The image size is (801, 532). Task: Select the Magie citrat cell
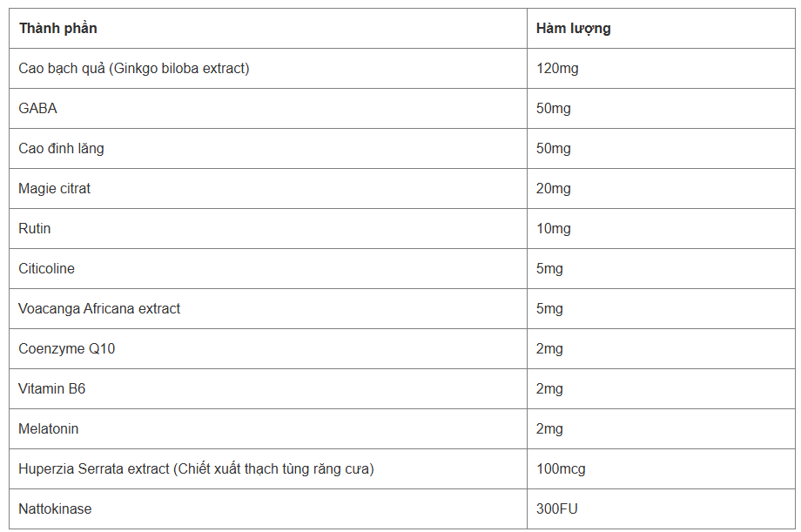55,189
